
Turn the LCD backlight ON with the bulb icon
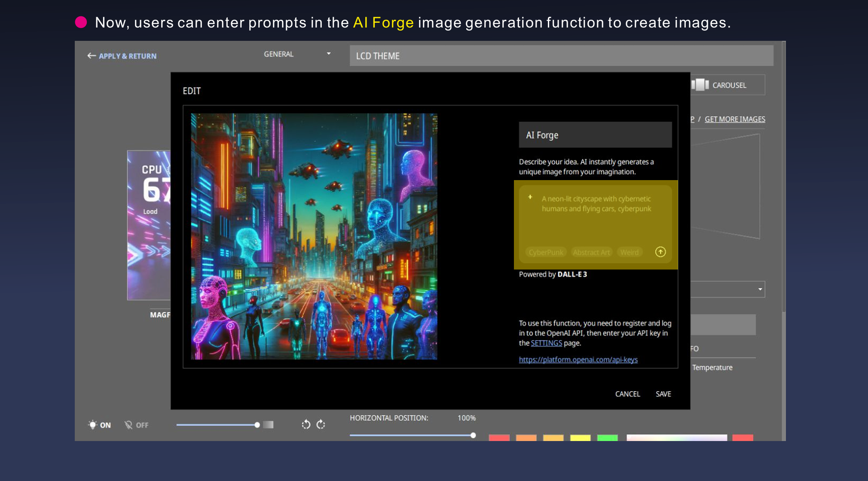(x=93, y=425)
